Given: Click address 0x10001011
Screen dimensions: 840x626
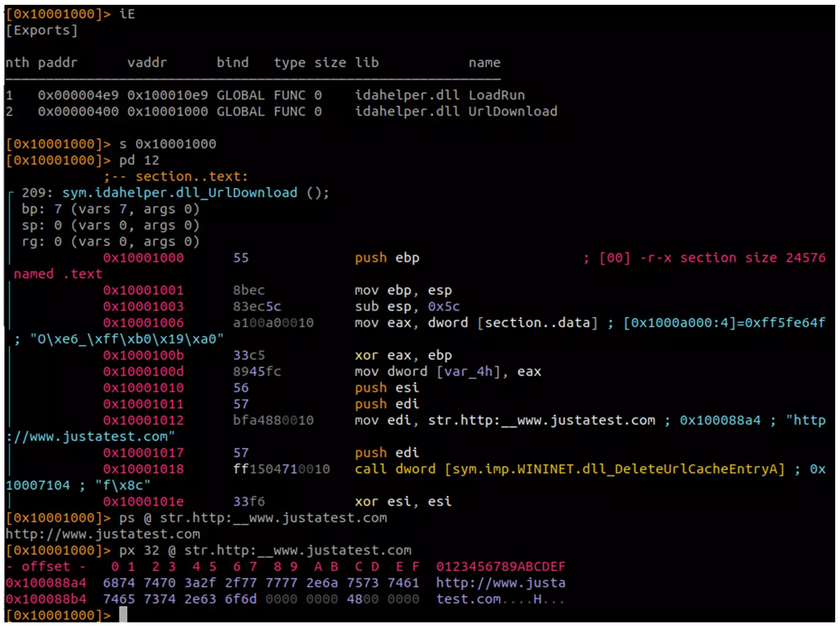Looking at the screenshot, I should [x=143, y=405].
